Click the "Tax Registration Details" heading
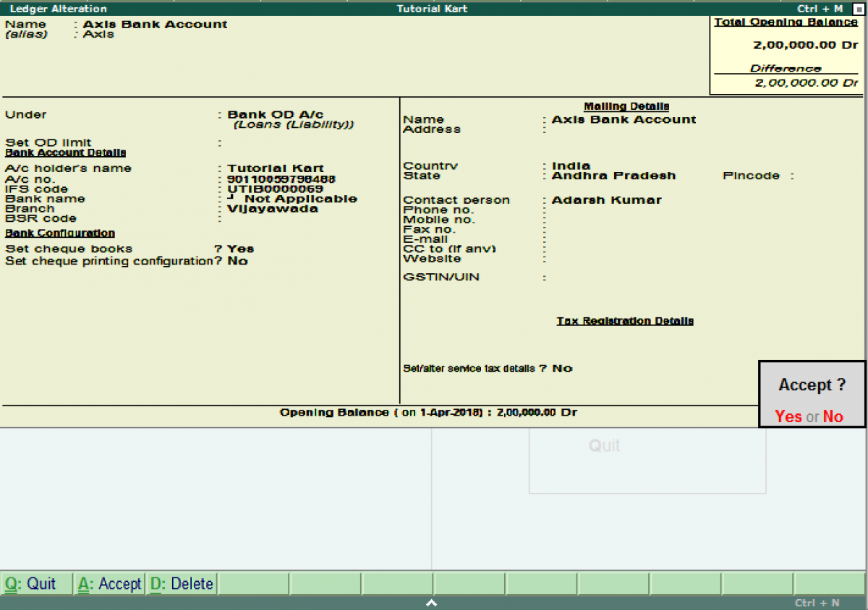Screen dimensions: 868x610 coord(624,321)
